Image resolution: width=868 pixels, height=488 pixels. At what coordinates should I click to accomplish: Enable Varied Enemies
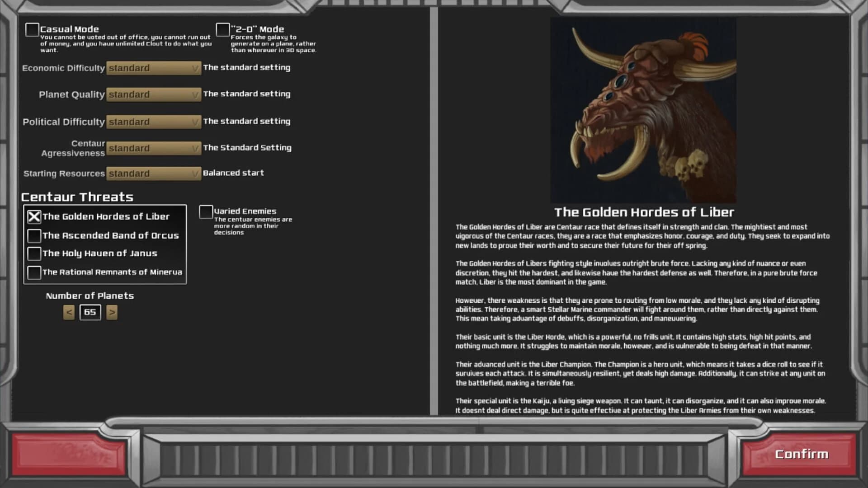pyautogui.click(x=207, y=211)
